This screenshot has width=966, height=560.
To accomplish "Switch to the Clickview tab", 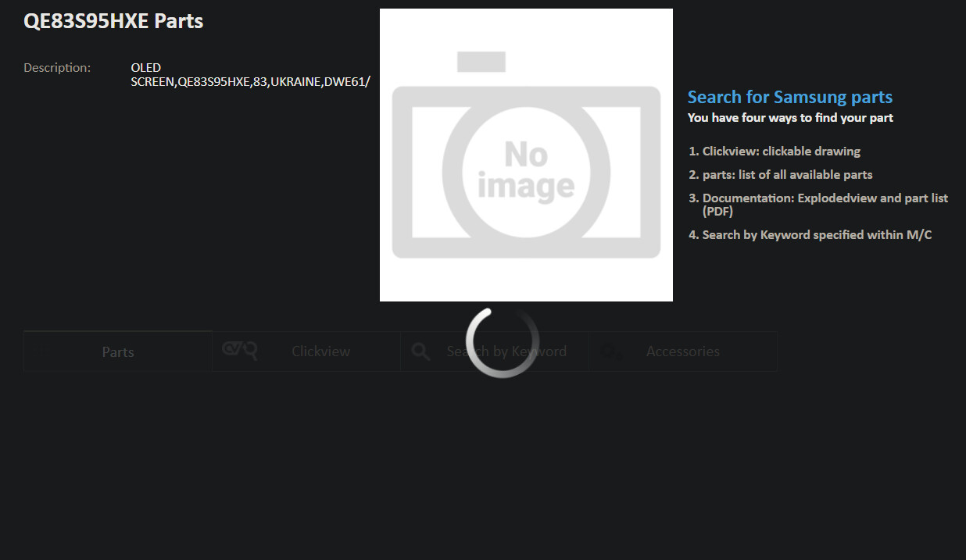I will (x=306, y=351).
